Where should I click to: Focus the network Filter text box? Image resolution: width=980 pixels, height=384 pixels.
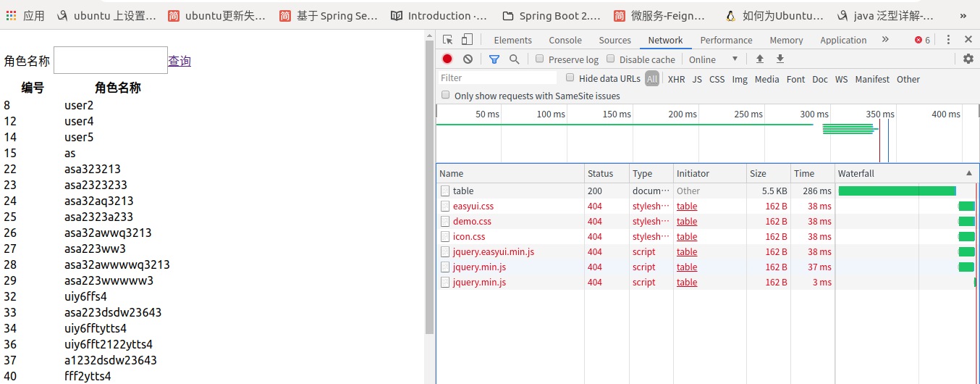click(x=498, y=78)
